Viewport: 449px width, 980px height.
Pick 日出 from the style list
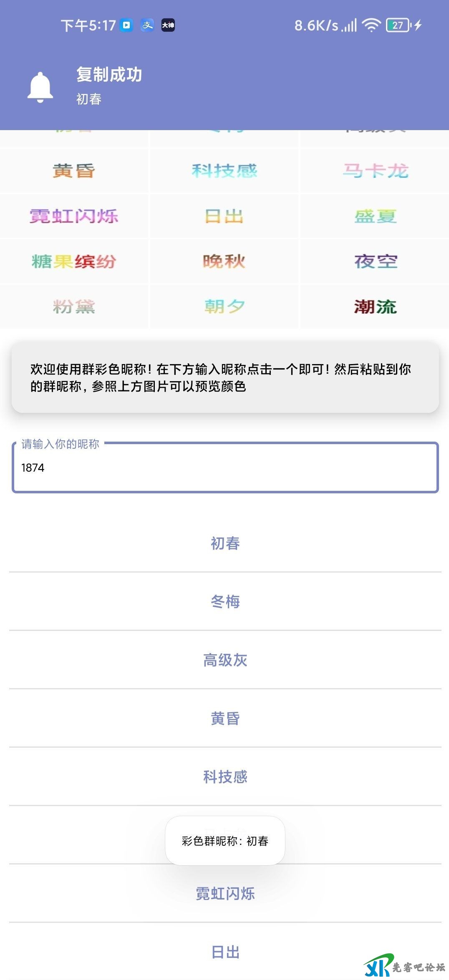225,952
